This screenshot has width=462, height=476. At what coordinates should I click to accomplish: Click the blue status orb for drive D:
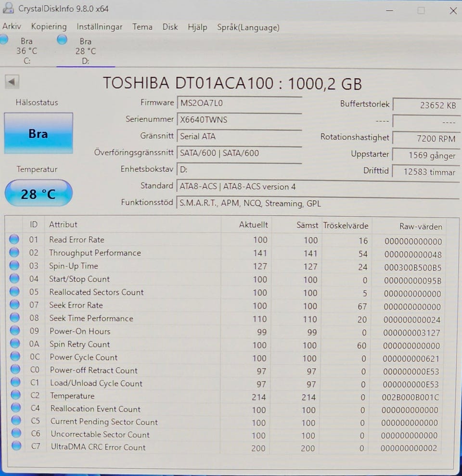point(62,40)
